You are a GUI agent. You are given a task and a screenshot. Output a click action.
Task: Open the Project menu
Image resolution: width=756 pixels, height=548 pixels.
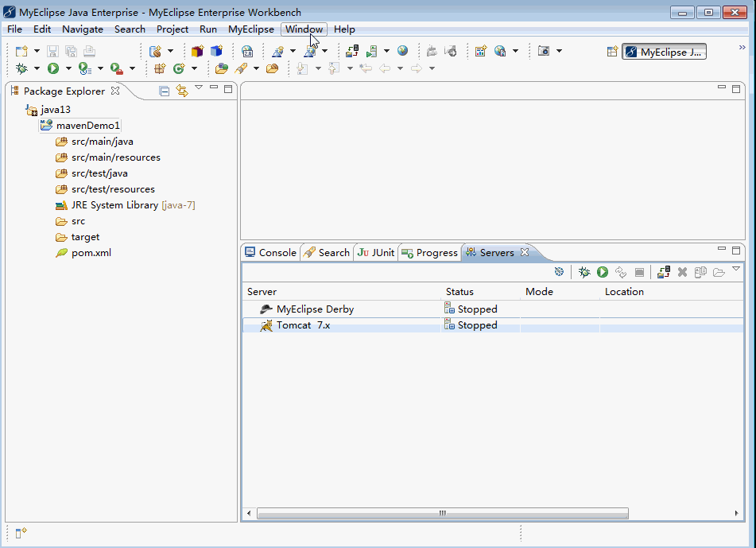pyautogui.click(x=173, y=29)
